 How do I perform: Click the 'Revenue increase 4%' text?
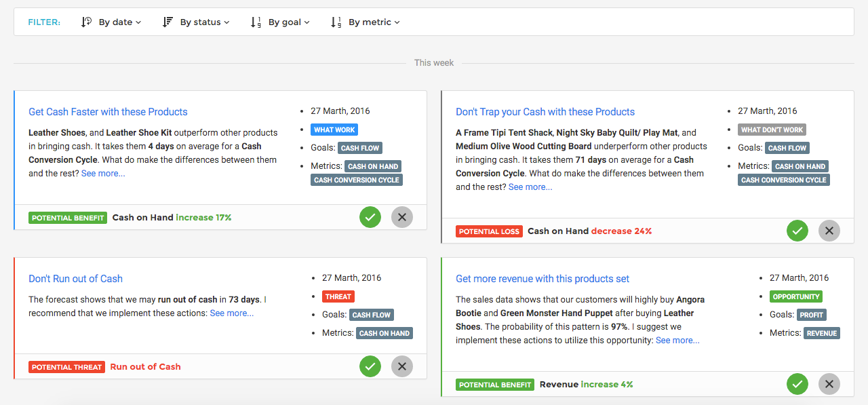coord(587,385)
